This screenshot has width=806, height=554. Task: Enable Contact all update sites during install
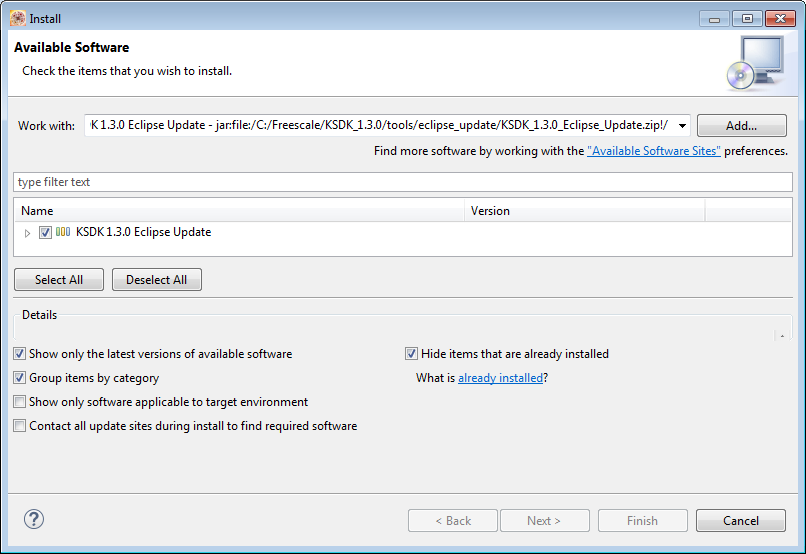point(20,426)
